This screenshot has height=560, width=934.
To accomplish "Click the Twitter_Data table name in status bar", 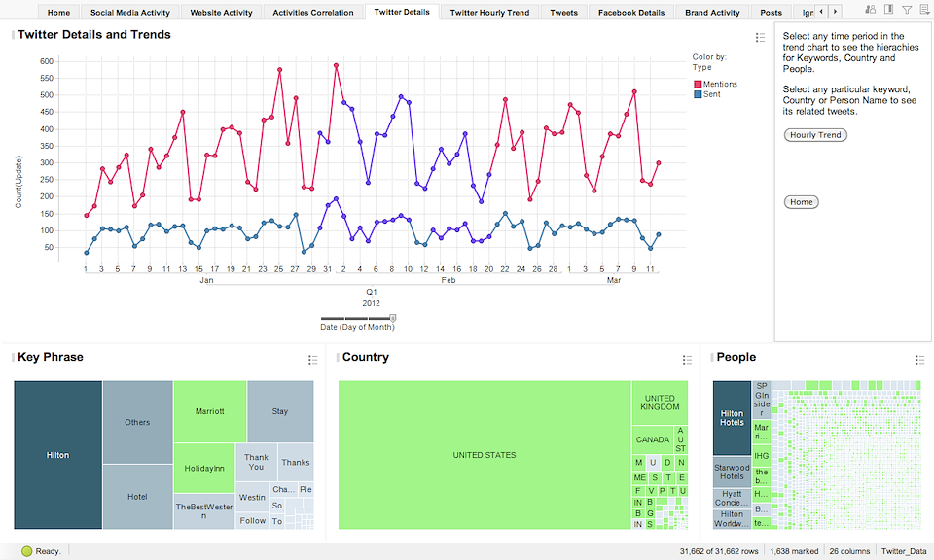I will (904, 551).
